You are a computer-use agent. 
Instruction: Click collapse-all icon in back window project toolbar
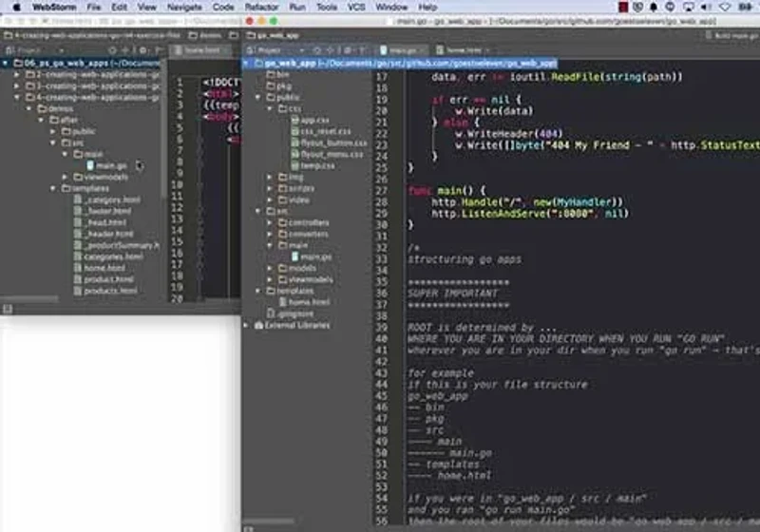(125, 50)
